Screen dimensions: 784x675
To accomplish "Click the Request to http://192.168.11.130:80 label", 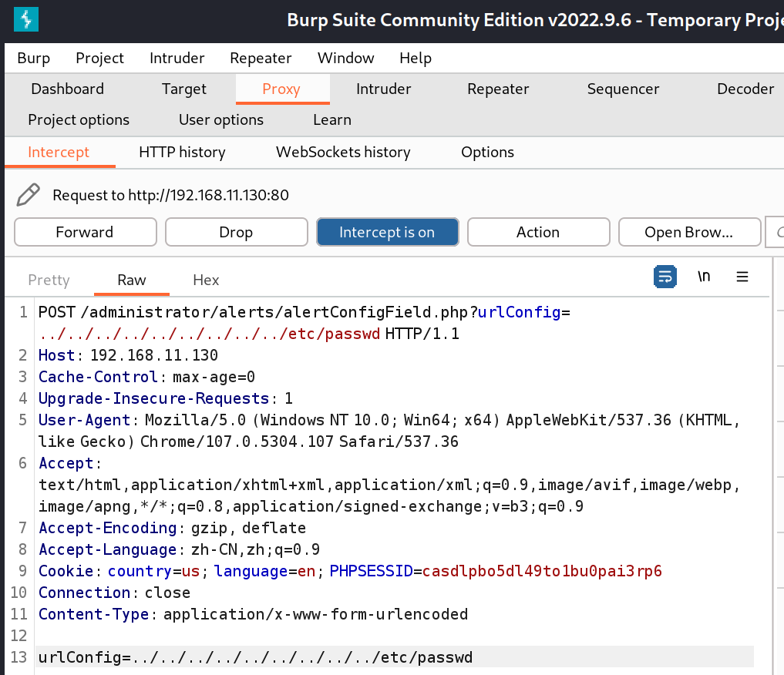I will (170, 195).
